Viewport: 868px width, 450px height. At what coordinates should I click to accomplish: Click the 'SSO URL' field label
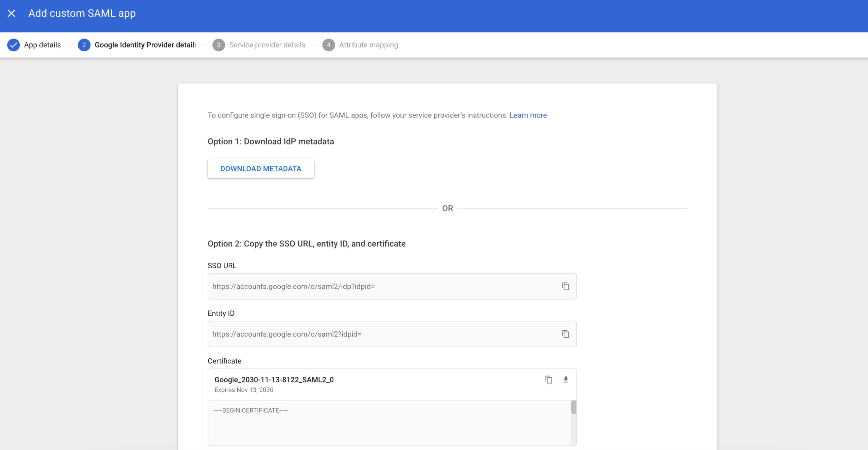pyautogui.click(x=222, y=266)
